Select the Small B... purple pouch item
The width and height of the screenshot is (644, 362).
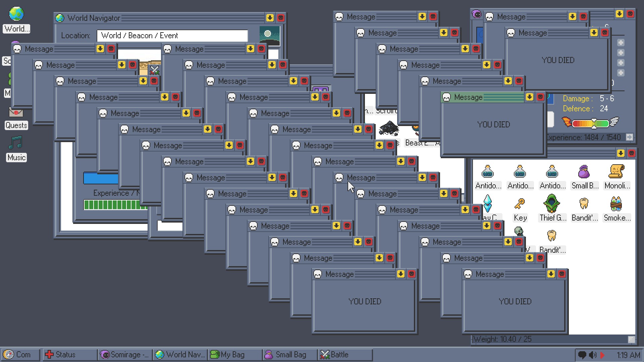(584, 172)
